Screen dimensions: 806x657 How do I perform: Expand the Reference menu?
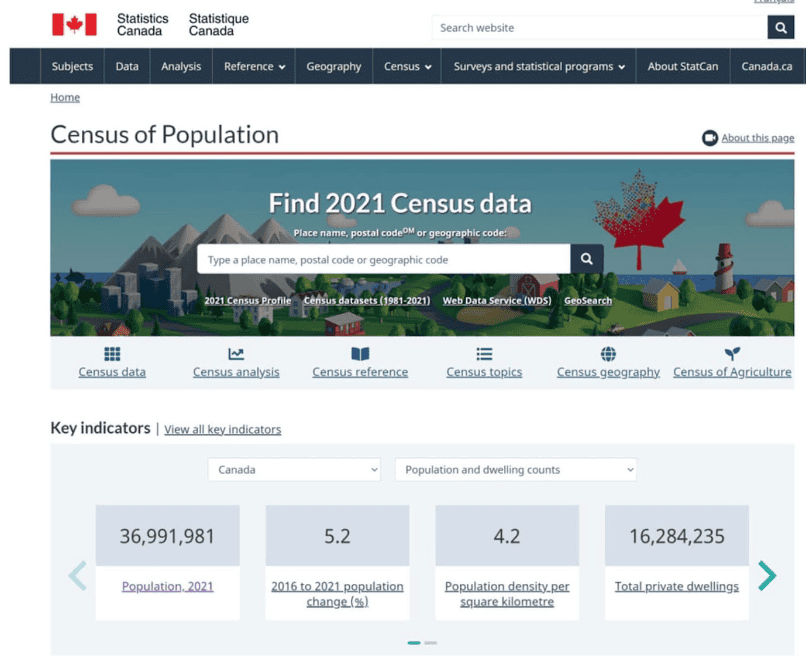(254, 66)
